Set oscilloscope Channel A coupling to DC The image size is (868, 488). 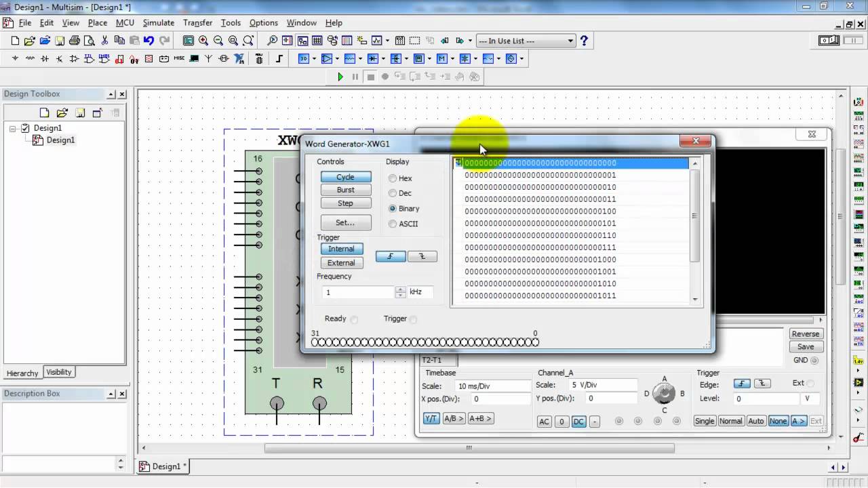tap(578, 422)
